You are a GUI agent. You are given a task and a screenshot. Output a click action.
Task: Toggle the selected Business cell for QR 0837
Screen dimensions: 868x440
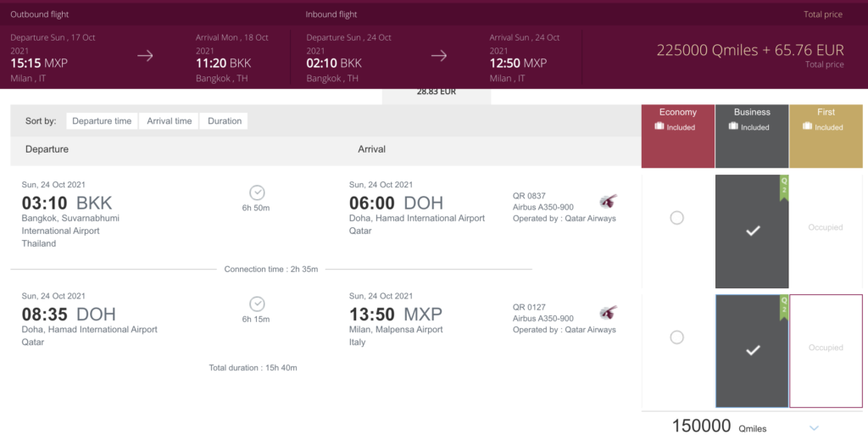[752, 231]
